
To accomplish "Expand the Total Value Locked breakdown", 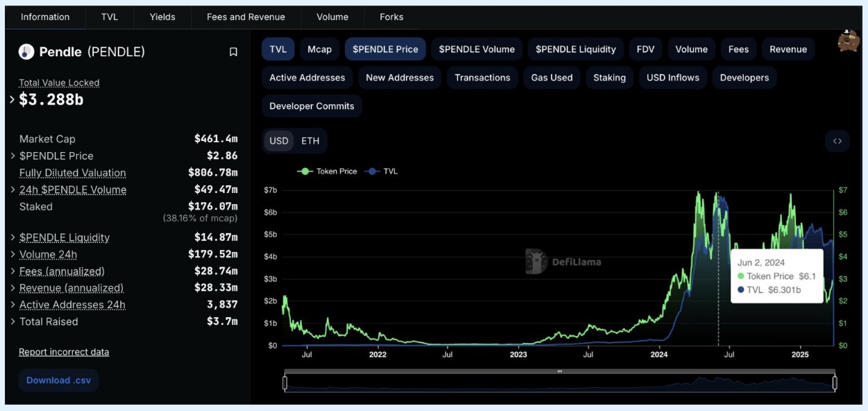I will tap(12, 100).
